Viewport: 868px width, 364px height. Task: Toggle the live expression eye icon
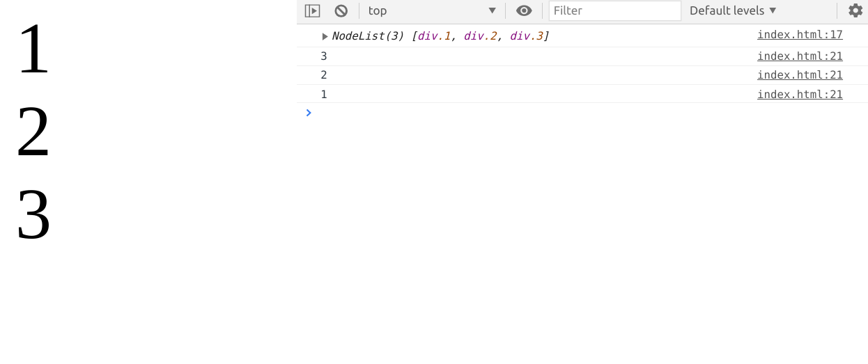[x=524, y=10]
